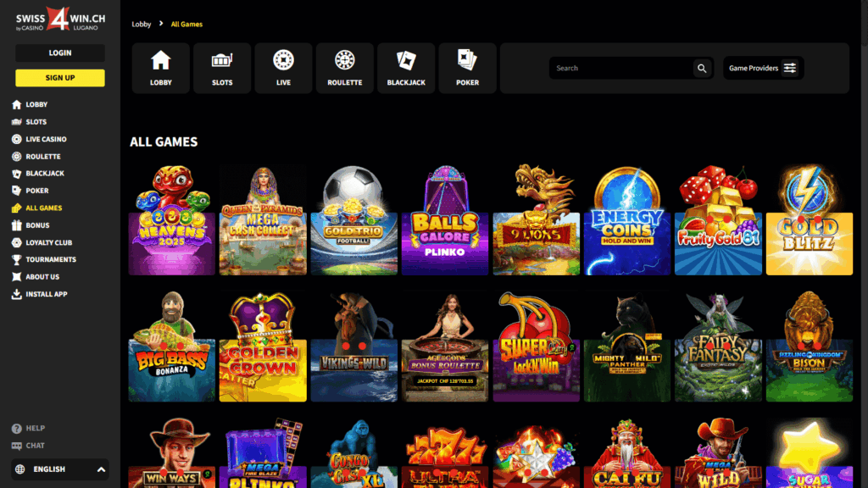Open the Tournaments trophy icon
Image resolution: width=868 pixels, height=488 pixels.
click(17, 259)
